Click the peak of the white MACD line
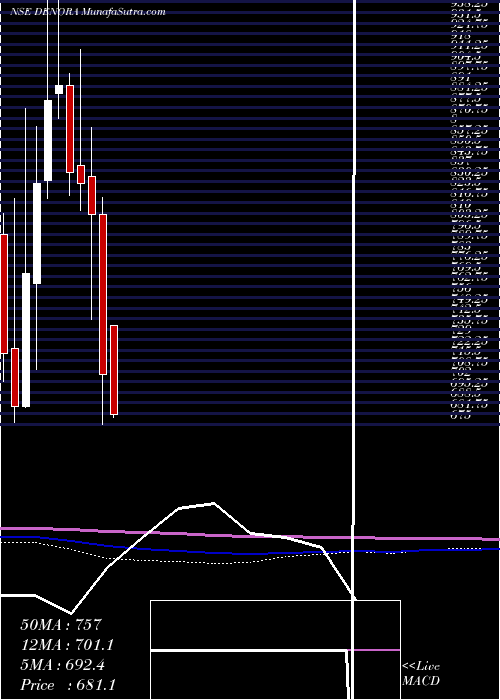The image size is (500, 700). point(213,504)
